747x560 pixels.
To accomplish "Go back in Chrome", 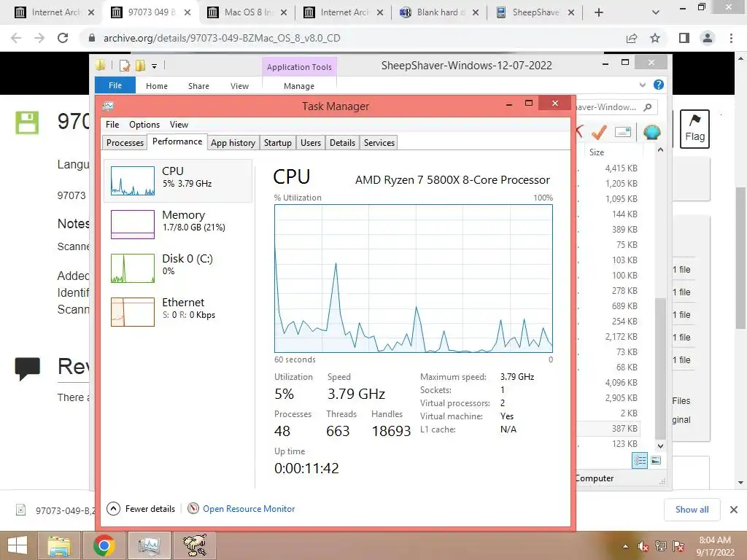I will coord(16,38).
